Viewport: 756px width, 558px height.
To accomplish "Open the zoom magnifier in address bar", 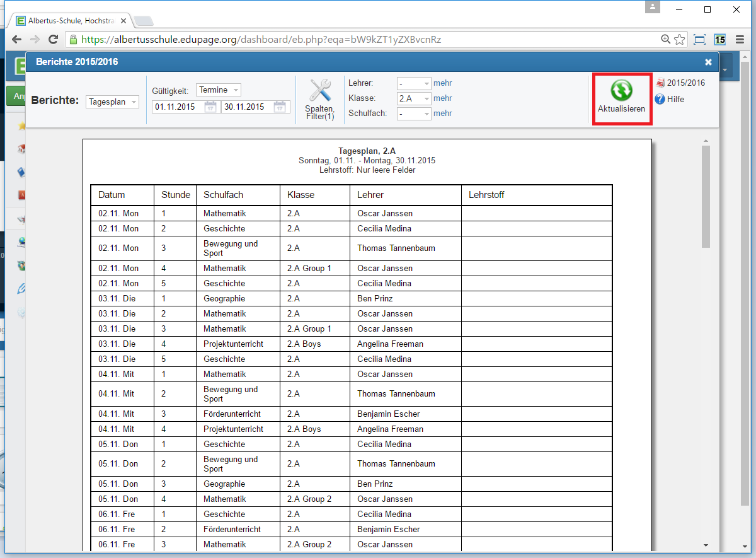I will click(665, 39).
